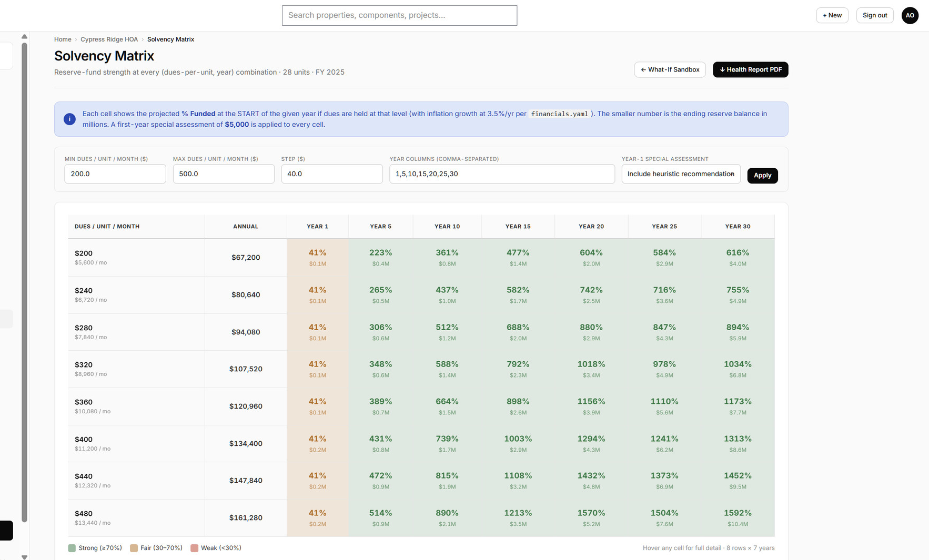929x560 pixels.
Task: Click the Strong legend green swatch
Action: (x=72, y=548)
